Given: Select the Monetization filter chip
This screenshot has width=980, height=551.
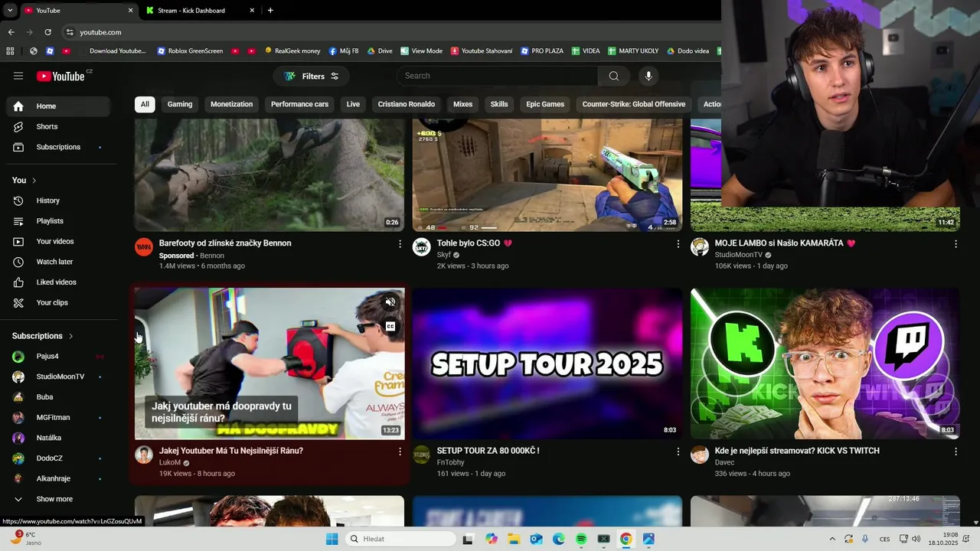Looking at the screenshot, I should click(x=231, y=104).
